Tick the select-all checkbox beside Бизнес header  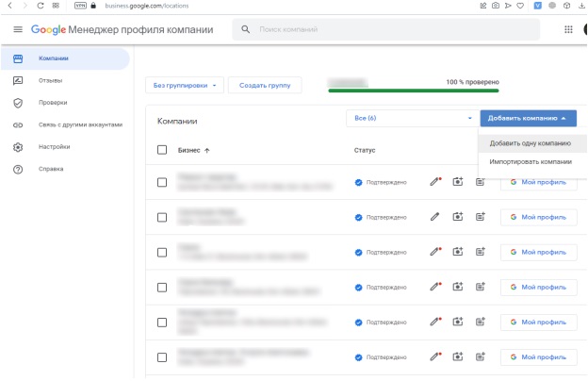pyautogui.click(x=162, y=150)
